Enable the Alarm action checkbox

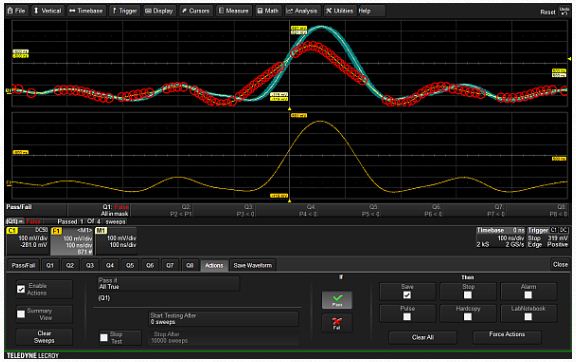[528, 295]
